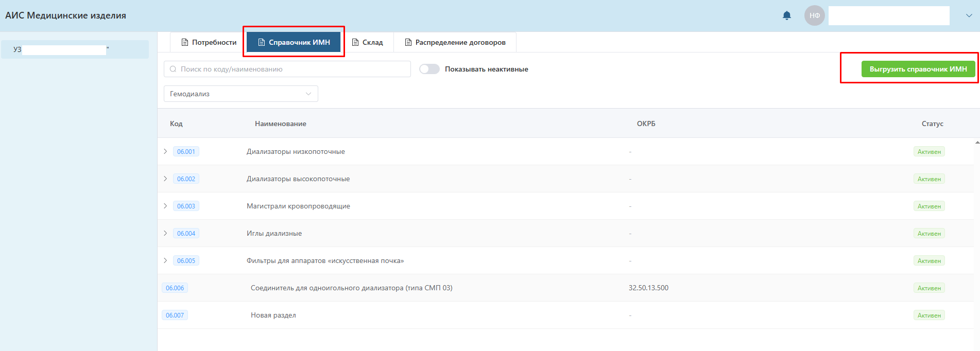This screenshot has width=980, height=351.
Task: Expand row Диализаторы низкопоточные
Action: [x=165, y=151]
